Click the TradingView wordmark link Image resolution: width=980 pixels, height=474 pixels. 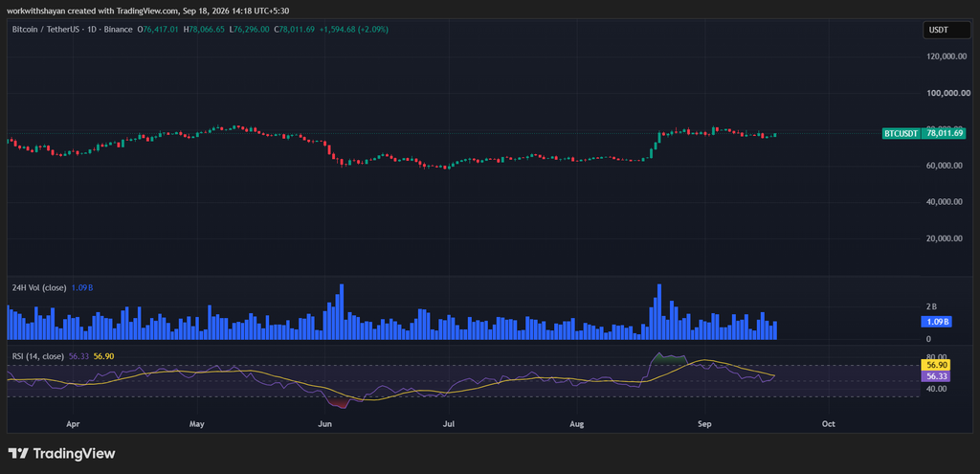pos(74,454)
